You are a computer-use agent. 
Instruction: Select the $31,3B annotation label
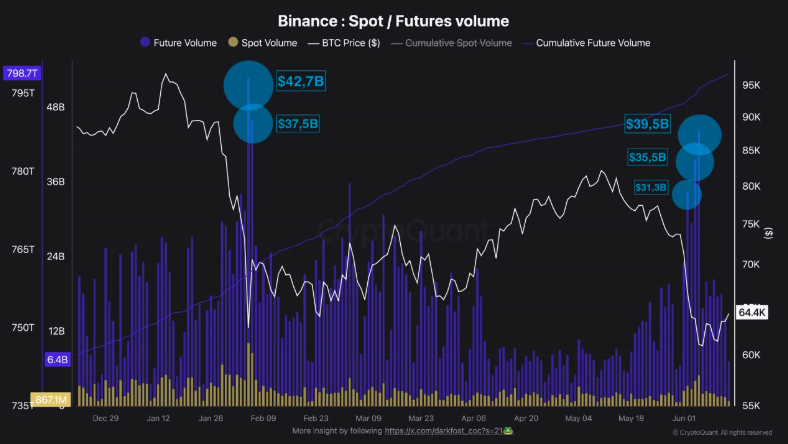click(651, 188)
